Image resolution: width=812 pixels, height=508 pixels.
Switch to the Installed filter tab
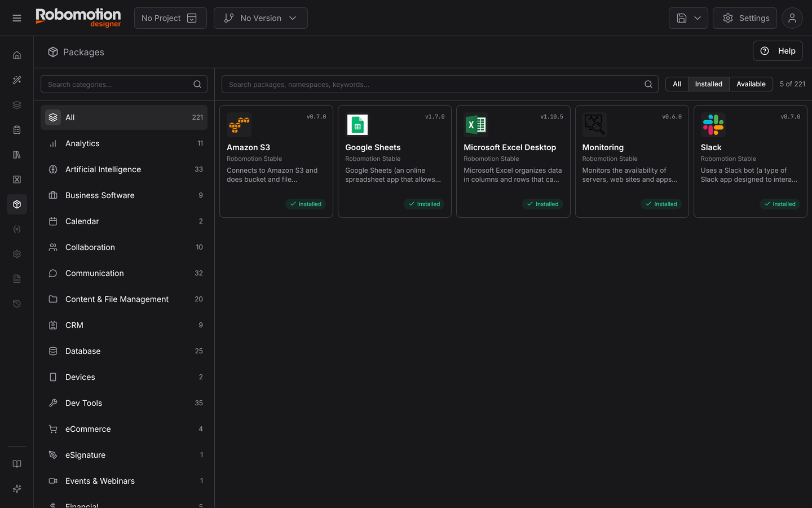[709, 84]
